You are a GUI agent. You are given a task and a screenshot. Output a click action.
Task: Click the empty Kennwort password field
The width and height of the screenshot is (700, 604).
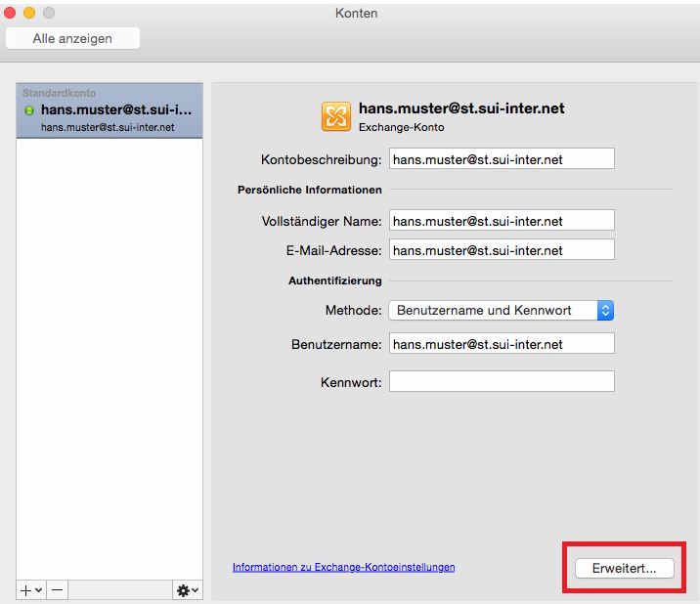pos(501,381)
